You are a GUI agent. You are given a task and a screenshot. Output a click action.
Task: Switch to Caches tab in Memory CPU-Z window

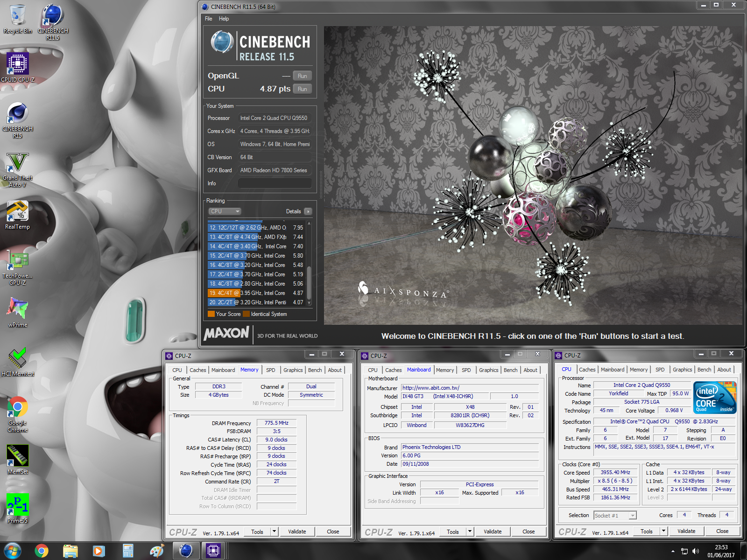(x=197, y=370)
